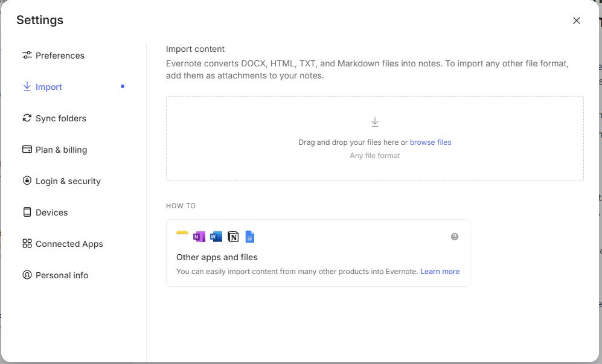Click the 'Any file format' text
This screenshot has width=602, height=364.
[375, 156]
